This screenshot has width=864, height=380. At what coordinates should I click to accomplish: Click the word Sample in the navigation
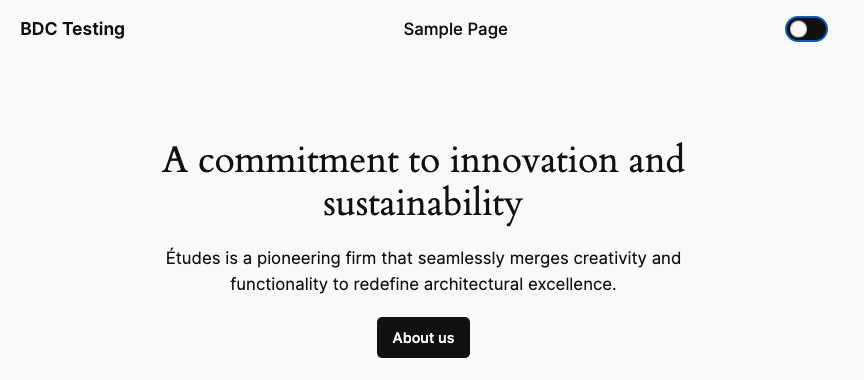click(x=430, y=29)
